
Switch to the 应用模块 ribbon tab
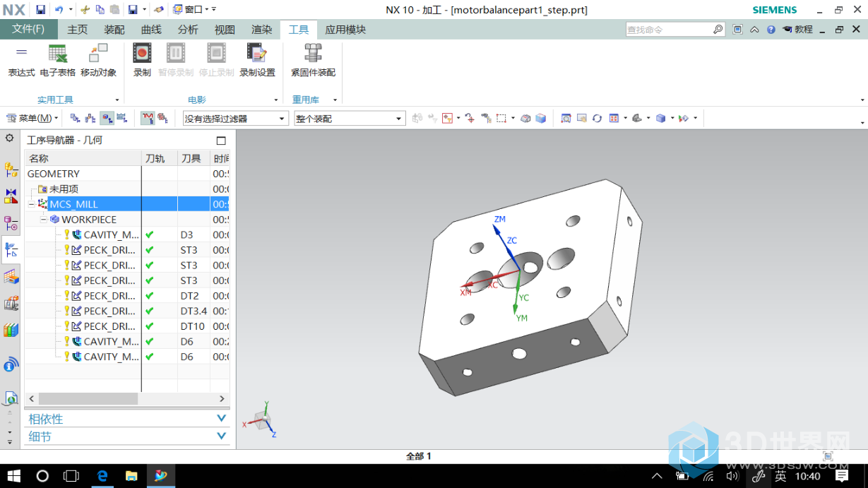point(345,30)
